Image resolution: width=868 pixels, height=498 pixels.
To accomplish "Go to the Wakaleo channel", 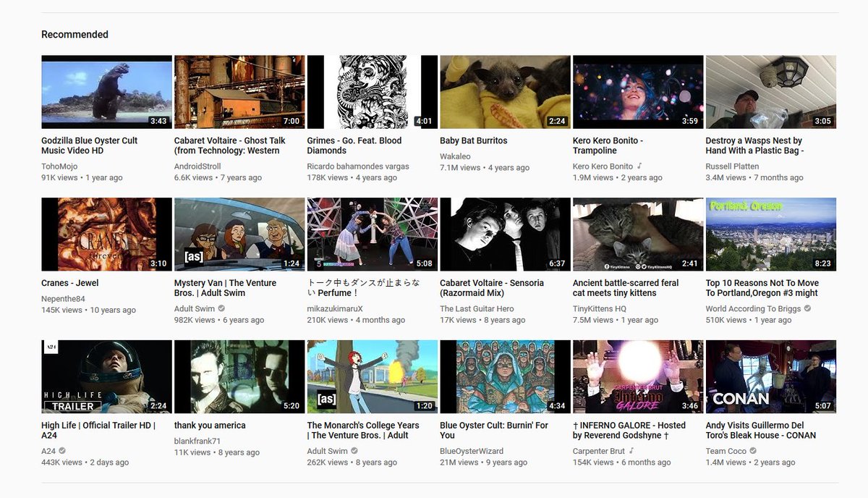I will (455, 156).
